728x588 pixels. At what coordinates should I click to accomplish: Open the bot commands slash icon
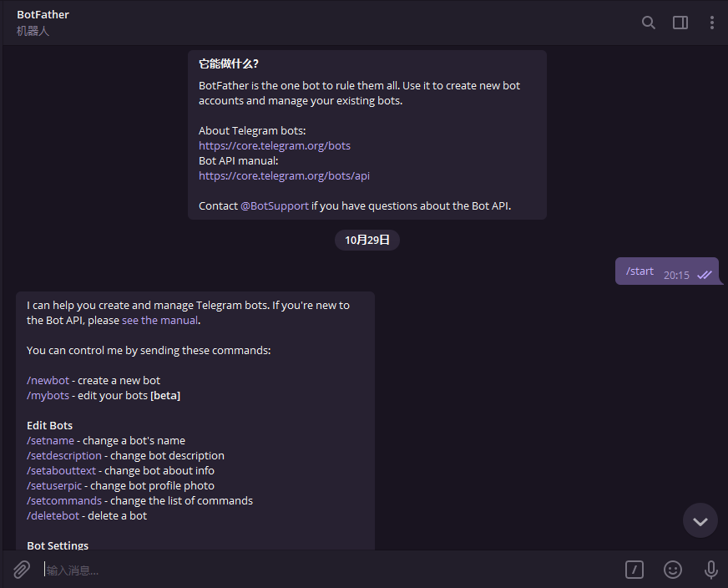(634, 570)
